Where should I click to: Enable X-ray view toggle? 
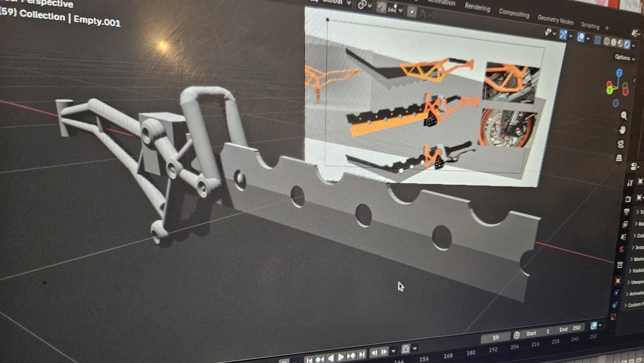597,40
